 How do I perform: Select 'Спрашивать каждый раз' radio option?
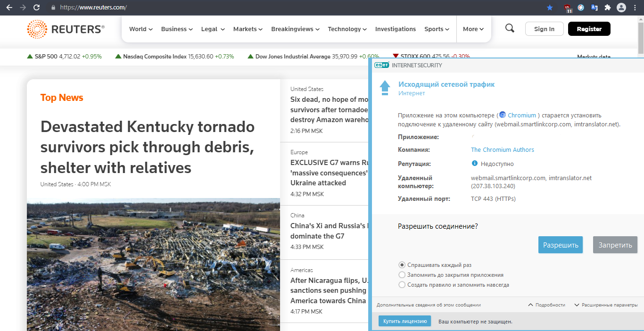402,265
